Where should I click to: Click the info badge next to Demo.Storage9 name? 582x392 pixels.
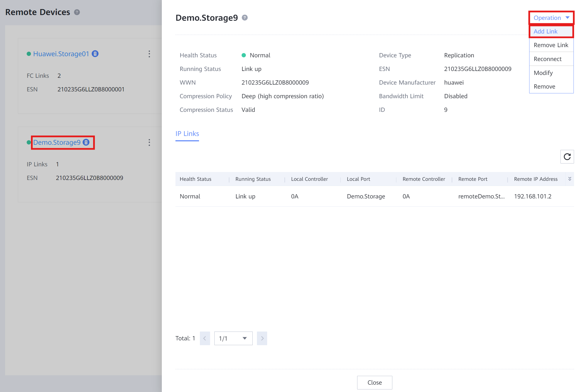[x=86, y=142]
